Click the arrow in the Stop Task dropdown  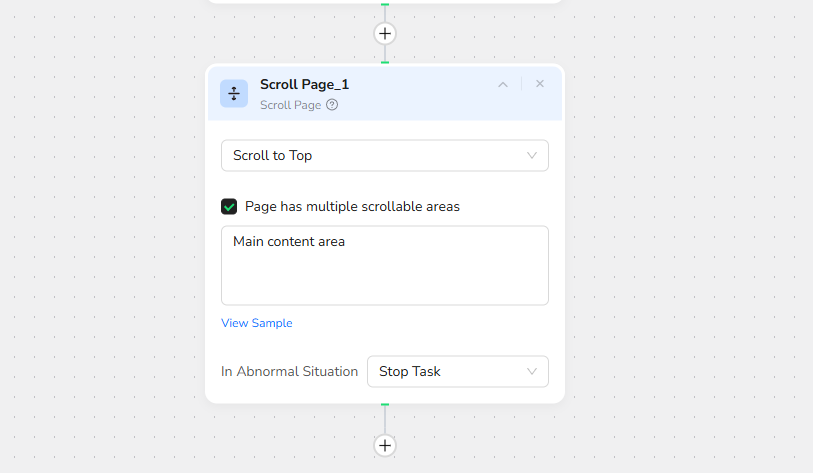click(532, 371)
